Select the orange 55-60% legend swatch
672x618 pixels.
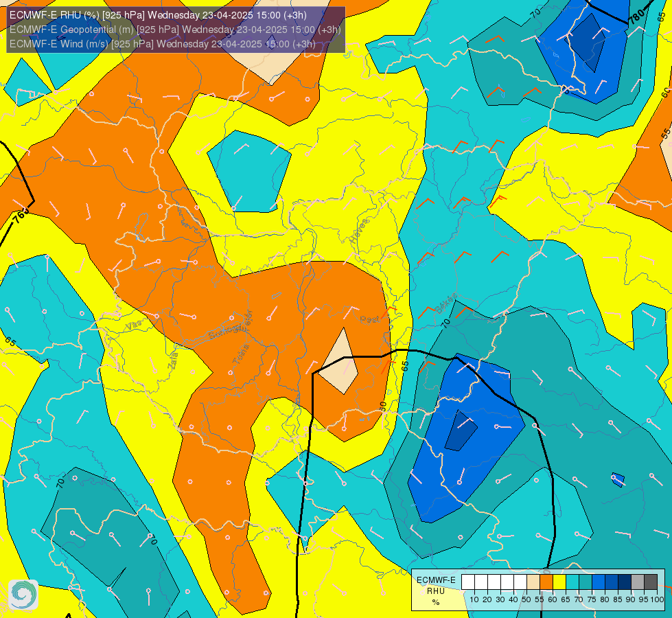point(546,582)
